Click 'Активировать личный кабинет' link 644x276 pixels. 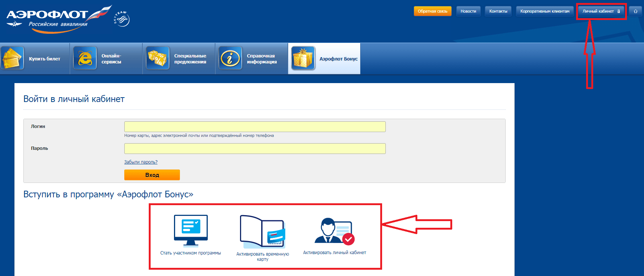tap(335, 253)
